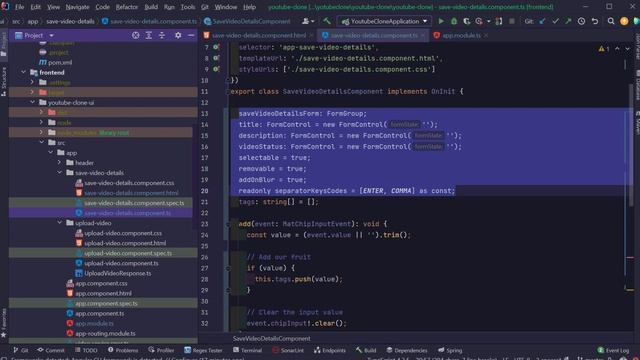Viewport: 640px width, 360px height.
Task: Open the TODO tool window
Action: 86,350
